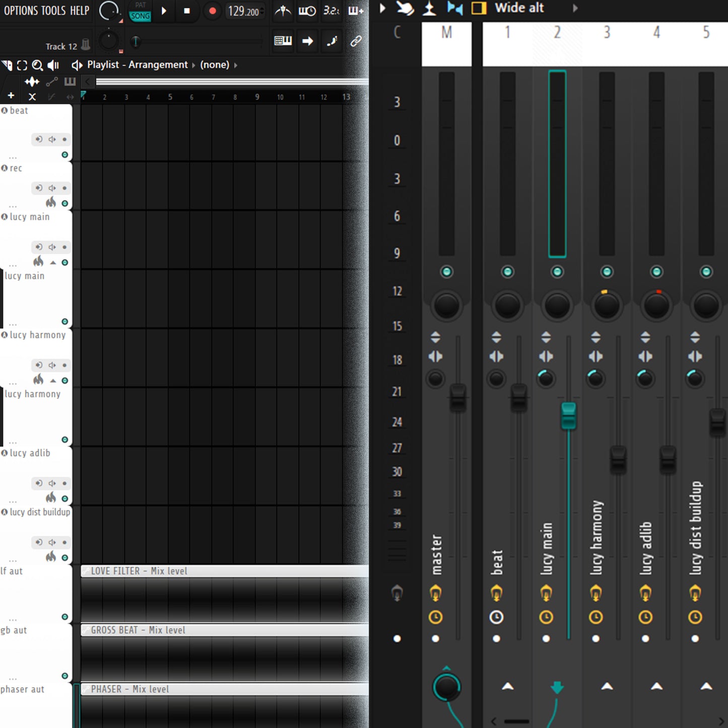Stop playback with the stop button
This screenshot has width=728, height=728.
[x=187, y=11]
